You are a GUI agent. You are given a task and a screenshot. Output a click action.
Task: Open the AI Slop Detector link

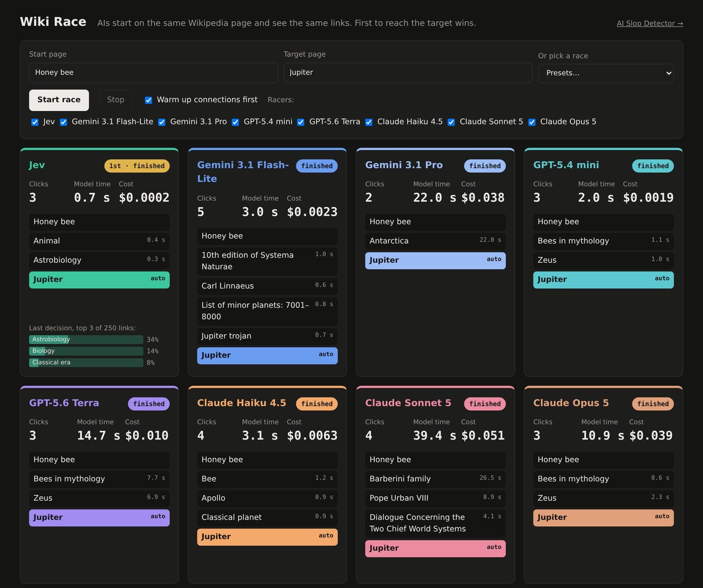650,23
